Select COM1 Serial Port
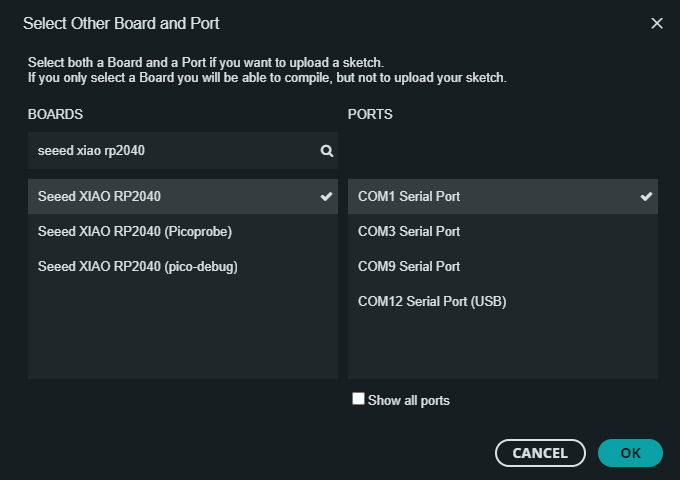 click(x=503, y=196)
